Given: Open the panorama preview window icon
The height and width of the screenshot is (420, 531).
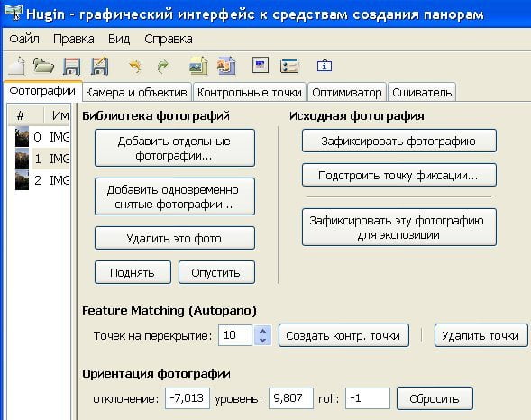Looking at the screenshot, I should tap(261, 65).
